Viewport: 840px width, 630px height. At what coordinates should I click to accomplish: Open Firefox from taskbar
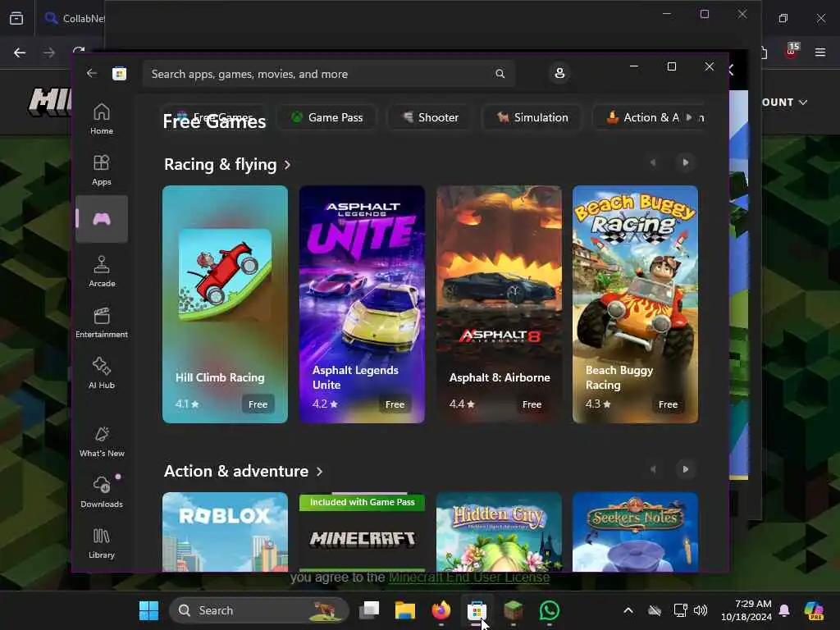coord(441,610)
